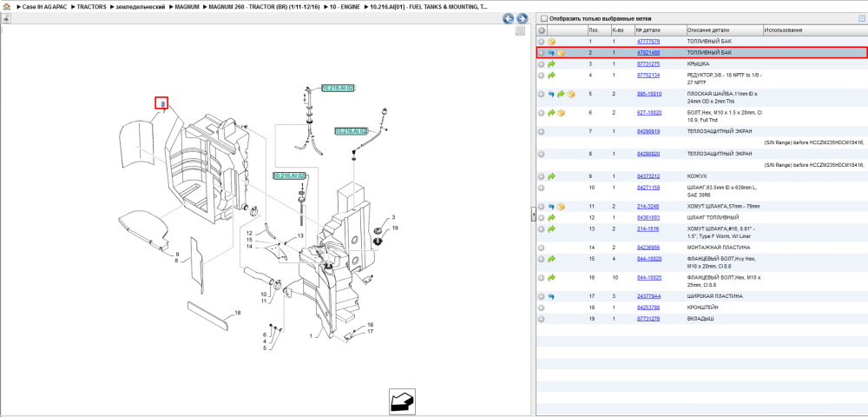Click callout number 2 on diagram

(x=161, y=103)
